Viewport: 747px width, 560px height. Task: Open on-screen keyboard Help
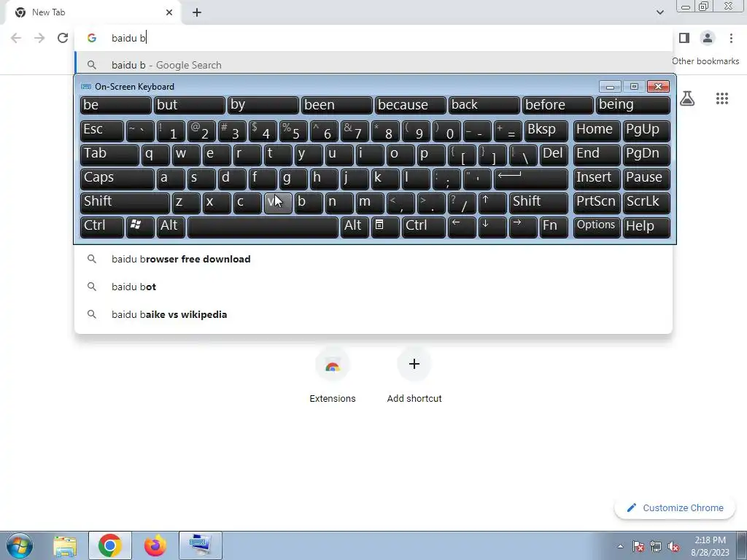[x=646, y=227]
